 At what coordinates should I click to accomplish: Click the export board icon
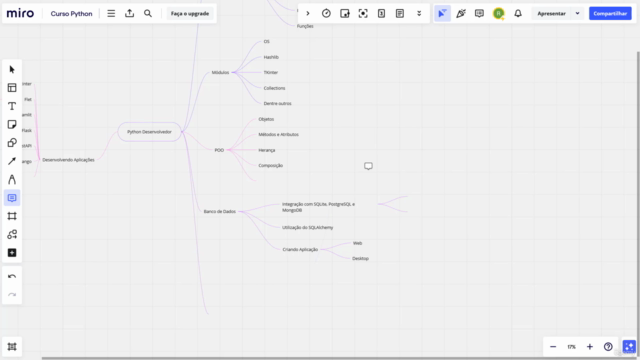129,13
